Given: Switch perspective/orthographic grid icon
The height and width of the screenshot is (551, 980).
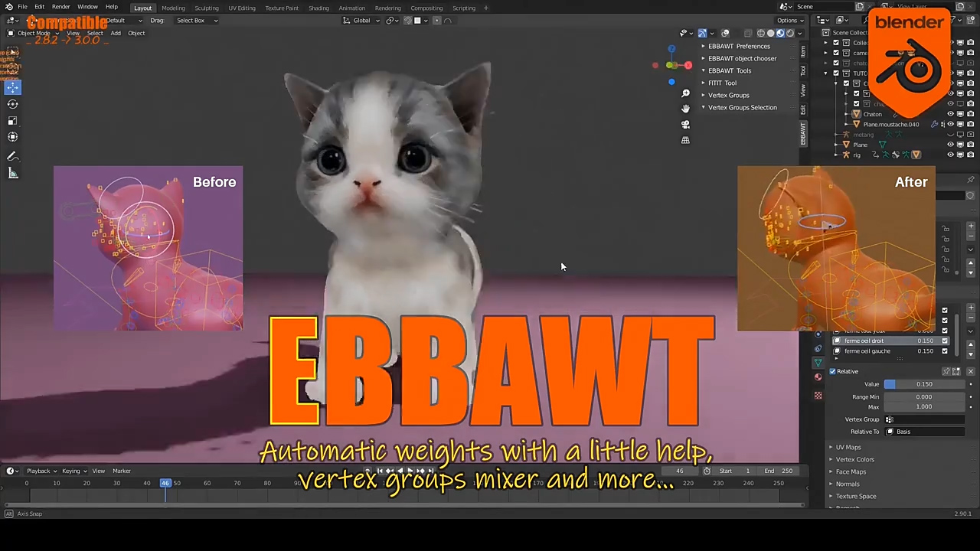Looking at the screenshot, I should [x=685, y=140].
